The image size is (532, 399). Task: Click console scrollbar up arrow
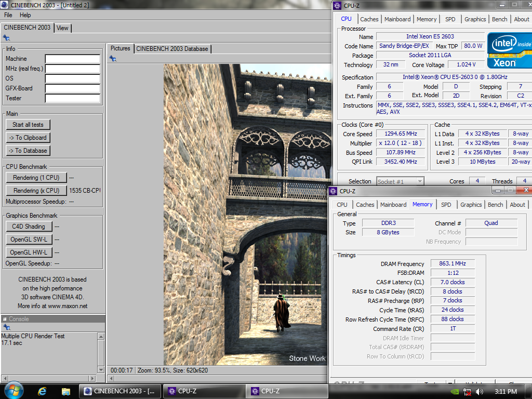tap(101, 336)
